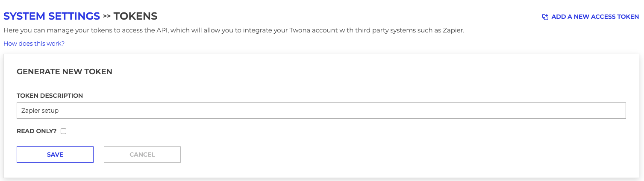Image resolution: width=644 pixels, height=181 pixels.
Task: Click blank panel area below Save button
Action: click(x=55, y=170)
